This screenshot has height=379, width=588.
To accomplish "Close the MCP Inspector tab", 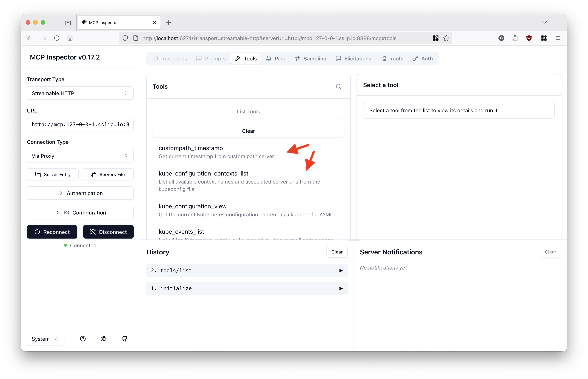I will click(x=155, y=22).
